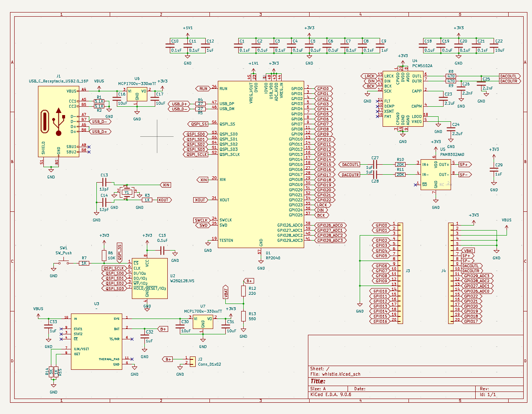Select the XOUT label next to R3
This screenshot has height=414, width=532.
[x=164, y=200]
